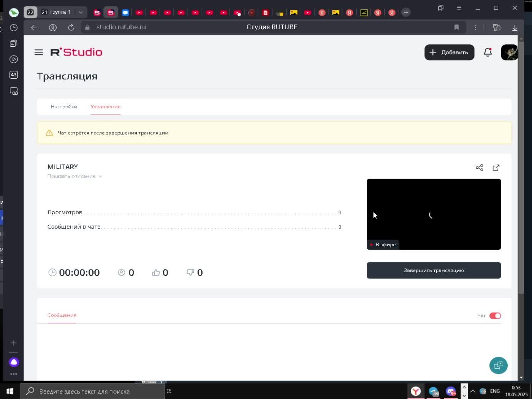Switch to the Настройки tab
The width and height of the screenshot is (532, 399).
[64, 107]
